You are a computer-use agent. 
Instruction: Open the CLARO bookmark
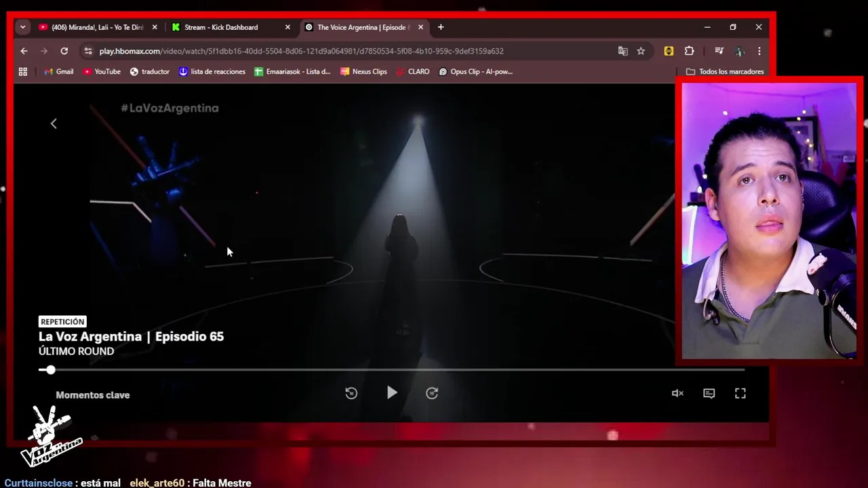coord(412,71)
